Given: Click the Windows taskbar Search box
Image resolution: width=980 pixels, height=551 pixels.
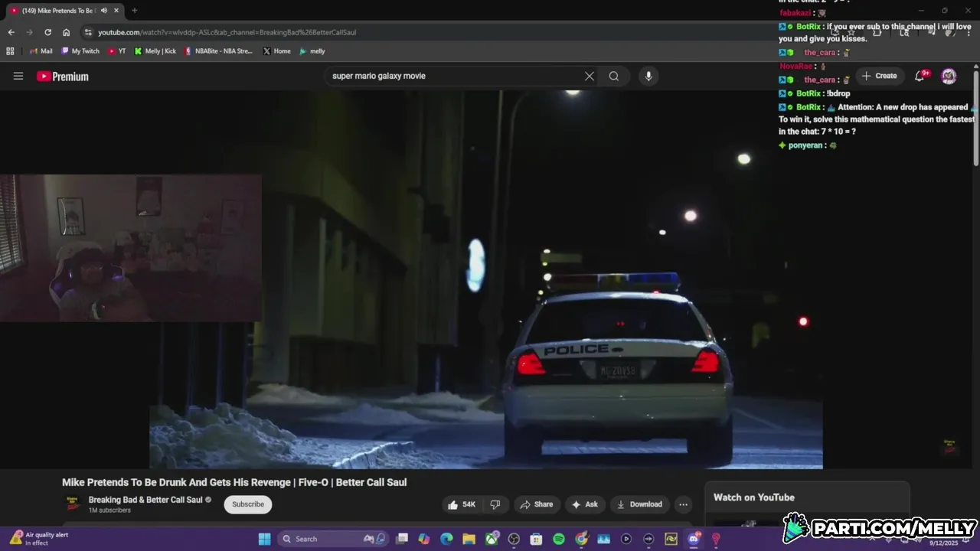Looking at the screenshot, I should click(333, 539).
